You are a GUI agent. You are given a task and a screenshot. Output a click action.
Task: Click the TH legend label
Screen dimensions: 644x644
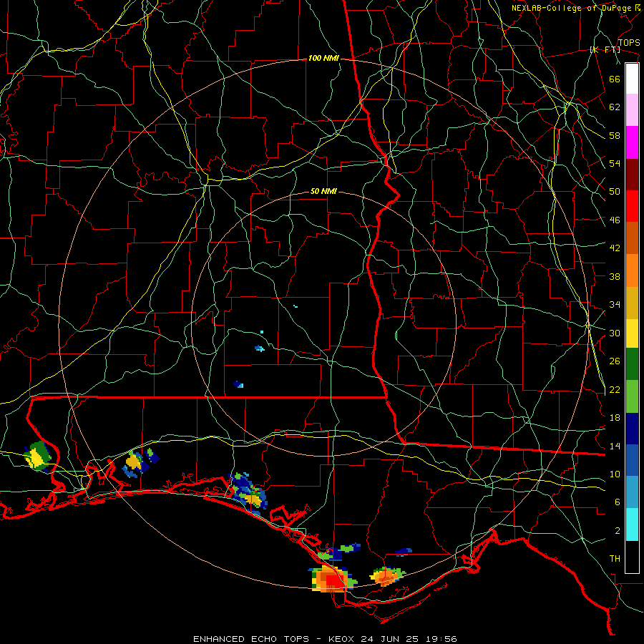point(615,558)
